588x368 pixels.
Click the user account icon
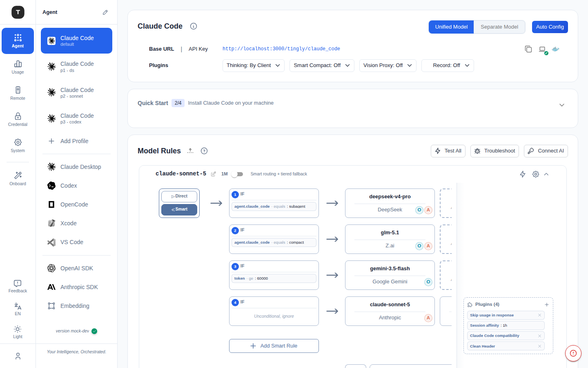tap(18, 356)
